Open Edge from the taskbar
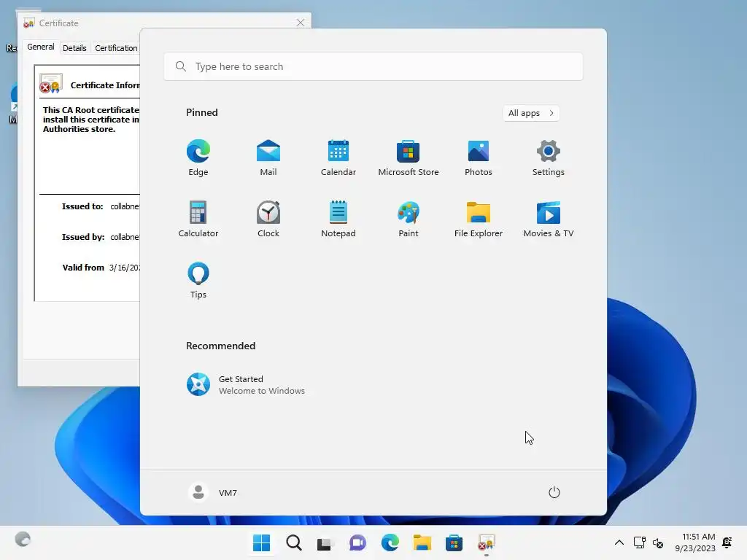747x560 pixels. tap(390, 542)
